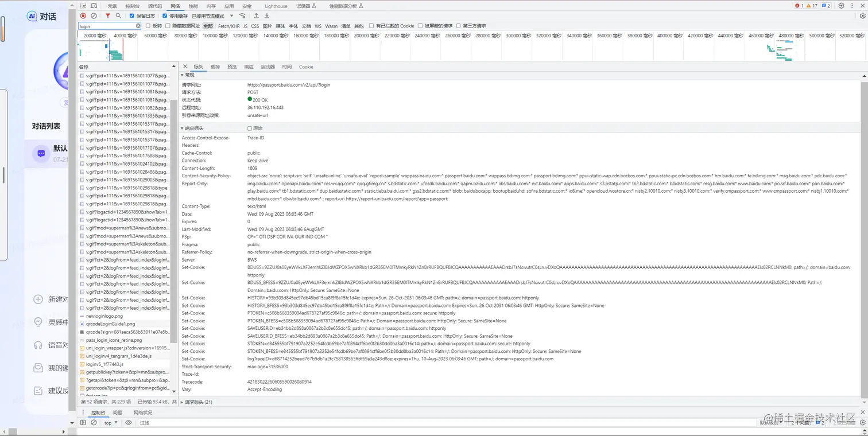Click the inspect element picker icon
The height and width of the screenshot is (436, 868).
click(x=83, y=6)
